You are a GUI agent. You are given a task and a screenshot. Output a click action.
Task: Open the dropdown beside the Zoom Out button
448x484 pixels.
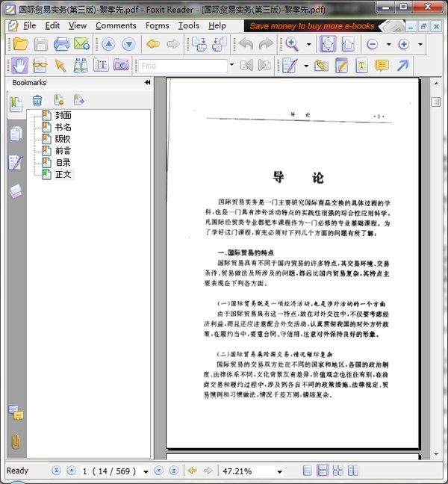click(389, 45)
